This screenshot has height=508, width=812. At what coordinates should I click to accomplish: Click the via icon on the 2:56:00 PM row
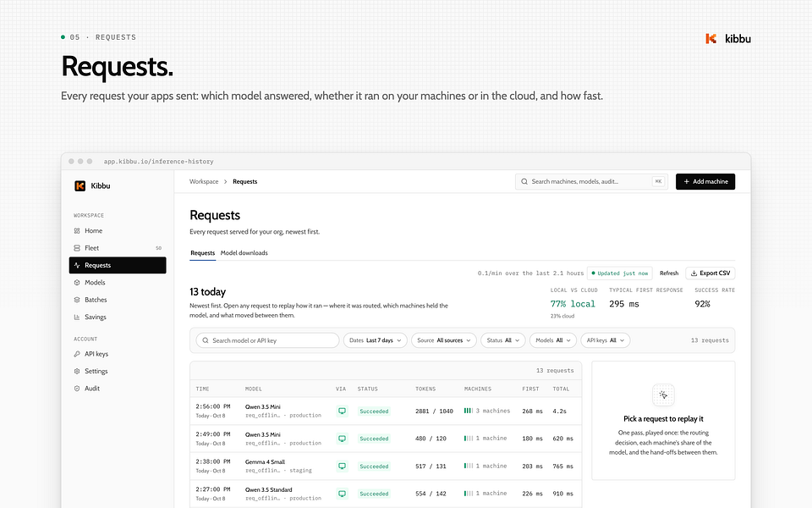coord(342,411)
